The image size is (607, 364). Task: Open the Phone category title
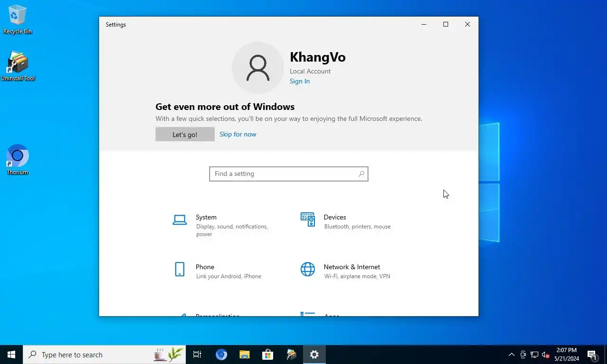(205, 267)
